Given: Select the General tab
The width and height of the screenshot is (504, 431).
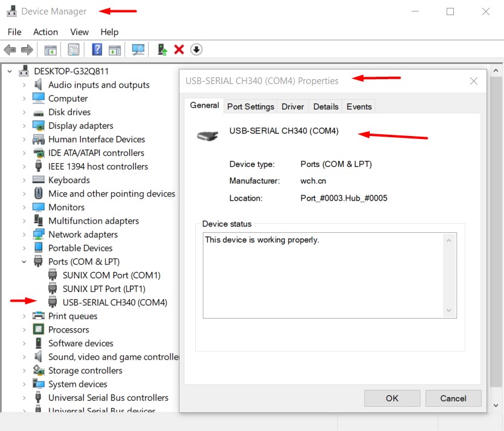Looking at the screenshot, I should coord(204,105).
